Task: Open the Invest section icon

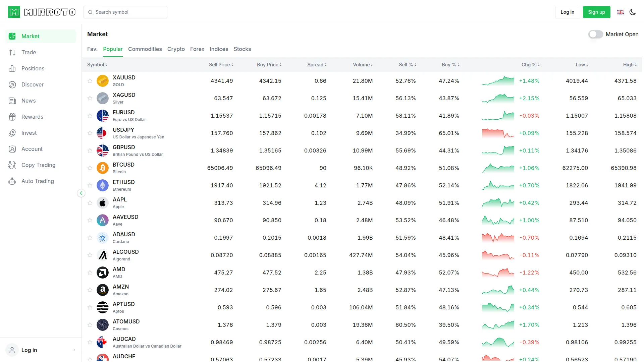Action: point(12,133)
